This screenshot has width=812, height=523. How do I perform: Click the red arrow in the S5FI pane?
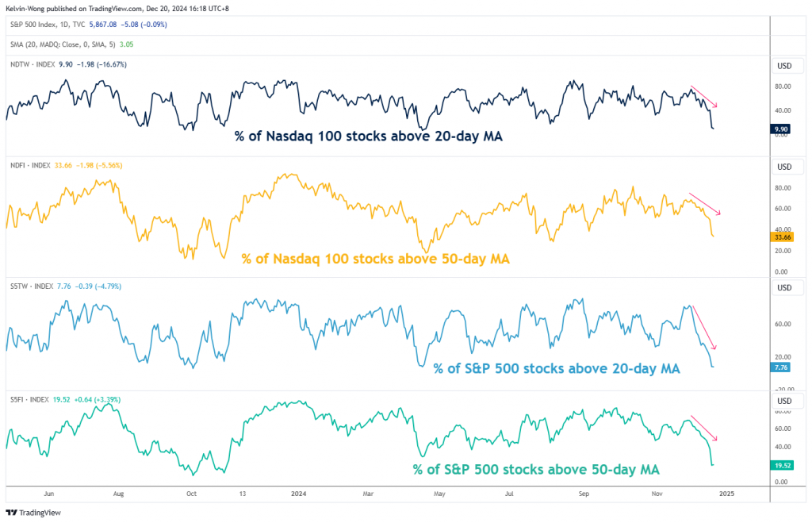704,428
